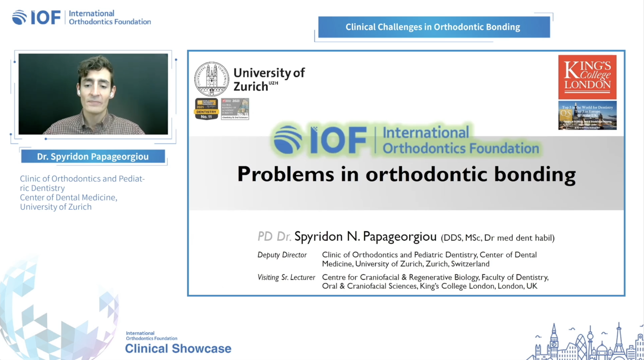Click the IOF watermark globe on the slide
Image resolution: width=644 pixels, height=360 pixels.
(287, 140)
